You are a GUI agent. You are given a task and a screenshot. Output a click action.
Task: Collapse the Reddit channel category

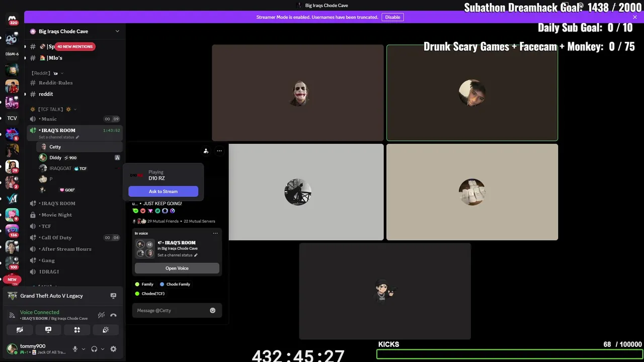coord(47,73)
